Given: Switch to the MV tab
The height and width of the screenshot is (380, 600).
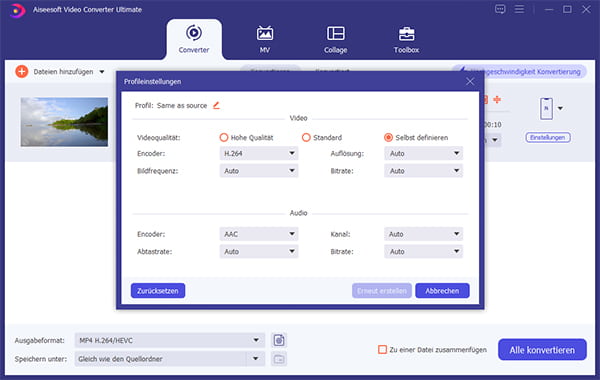Looking at the screenshot, I should coord(265,39).
